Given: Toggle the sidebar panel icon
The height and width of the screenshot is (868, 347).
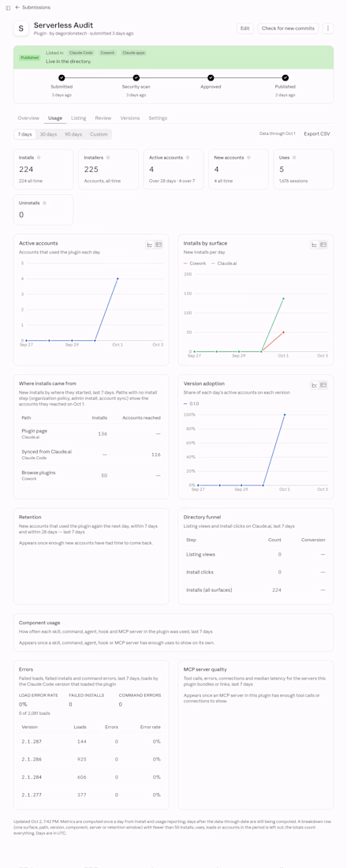Looking at the screenshot, I should [7, 8].
